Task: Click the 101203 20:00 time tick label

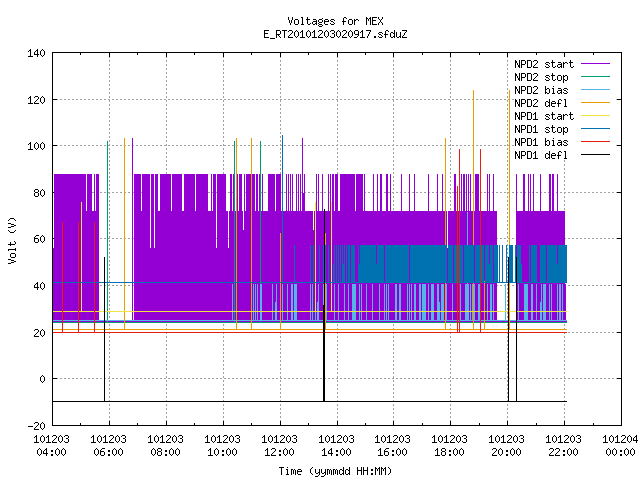Action: 506,446
